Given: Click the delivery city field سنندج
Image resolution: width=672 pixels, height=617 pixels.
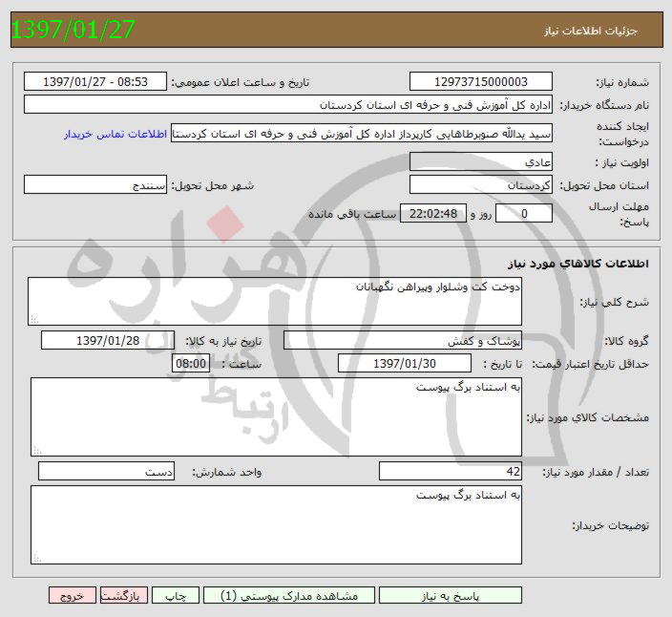Looking at the screenshot, I should click(95, 184).
